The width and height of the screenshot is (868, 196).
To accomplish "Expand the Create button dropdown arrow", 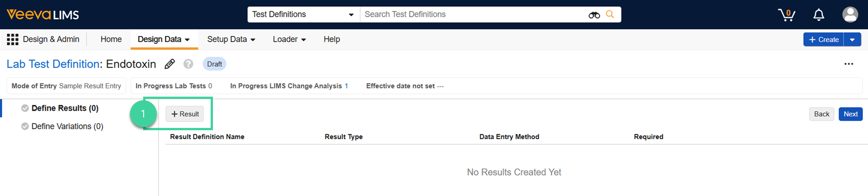I will pyautogui.click(x=852, y=39).
